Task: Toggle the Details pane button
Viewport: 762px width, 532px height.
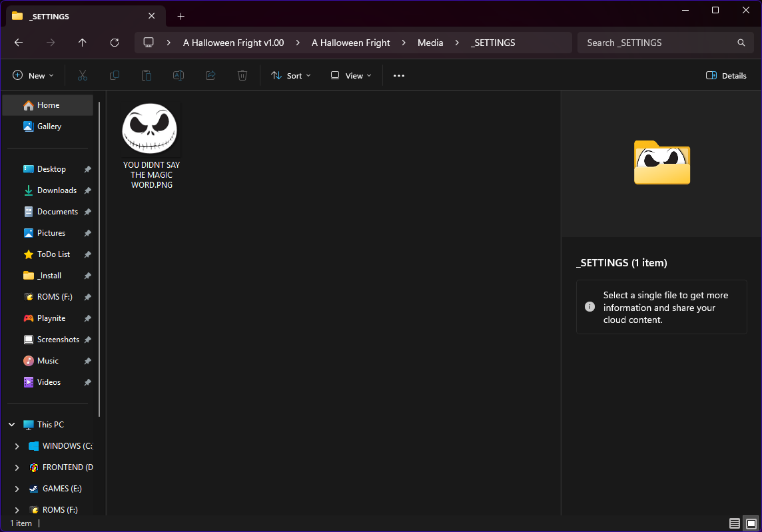Action: (726, 76)
